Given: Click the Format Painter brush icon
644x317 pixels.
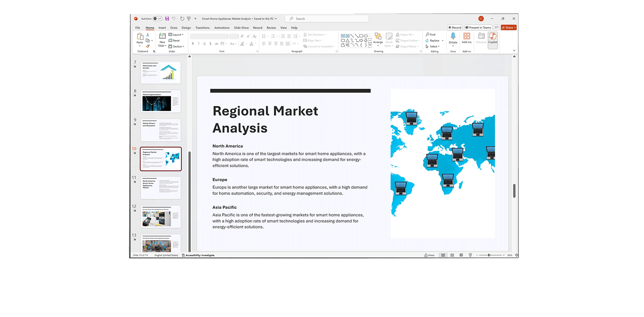Looking at the screenshot, I should click(148, 46).
